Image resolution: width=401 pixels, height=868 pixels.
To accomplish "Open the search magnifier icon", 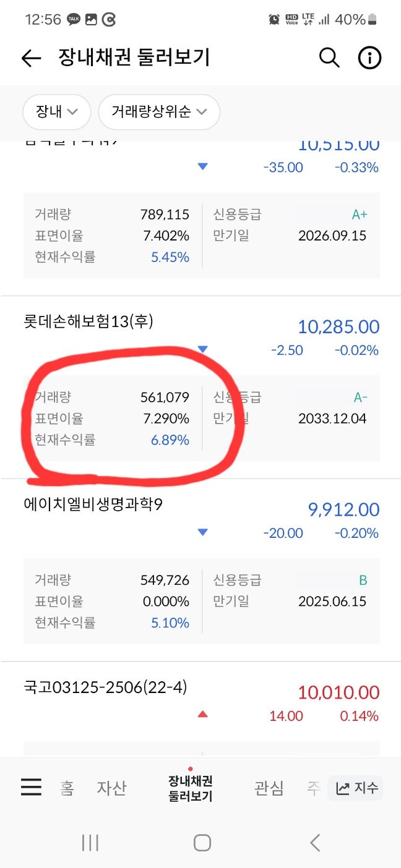I will click(329, 58).
